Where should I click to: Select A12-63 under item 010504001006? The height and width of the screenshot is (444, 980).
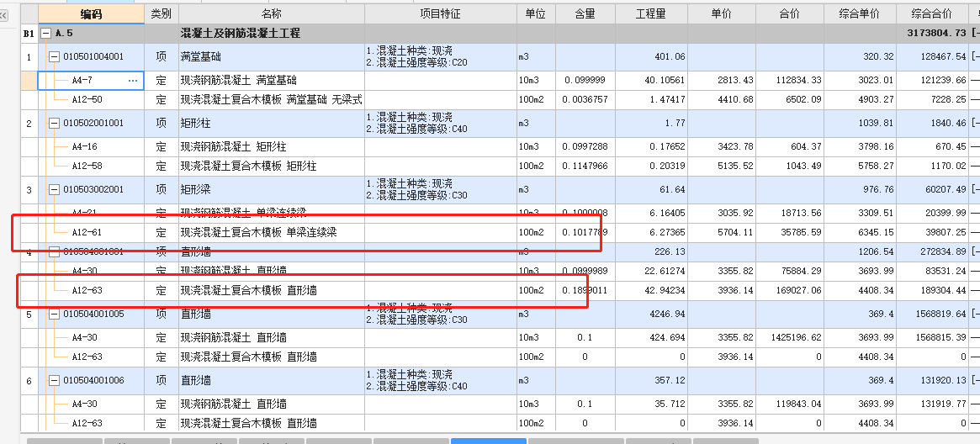pyautogui.click(x=87, y=423)
